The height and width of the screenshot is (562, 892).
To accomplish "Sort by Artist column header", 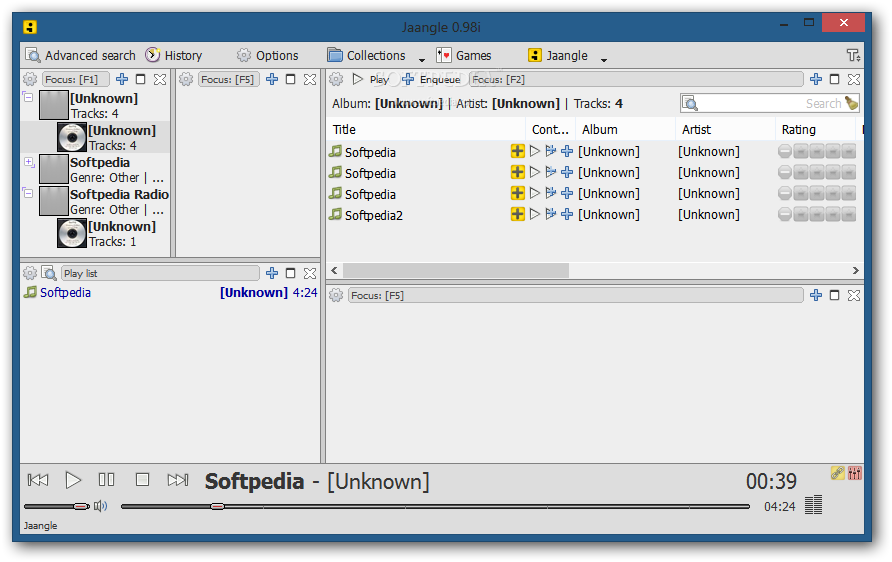I will tap(725, 130).
